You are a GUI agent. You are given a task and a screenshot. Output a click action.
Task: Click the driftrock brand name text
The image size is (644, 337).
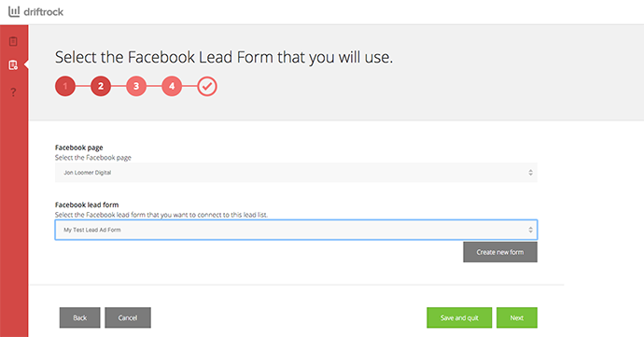44,12
